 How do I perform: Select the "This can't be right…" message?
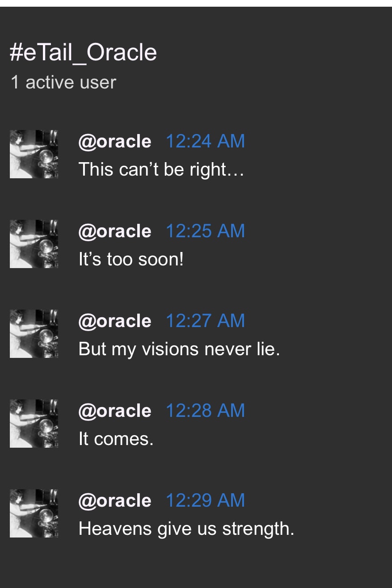click(x=161, y=169)
